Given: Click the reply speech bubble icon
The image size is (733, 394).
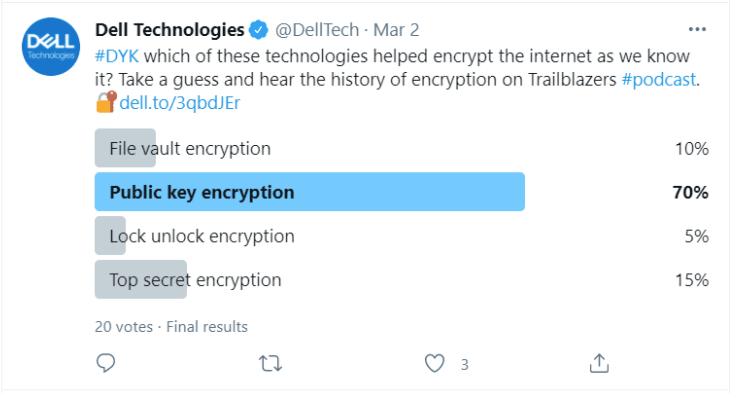Looking at the screenshot, I should pyautogui.click(x=106, y=363).
